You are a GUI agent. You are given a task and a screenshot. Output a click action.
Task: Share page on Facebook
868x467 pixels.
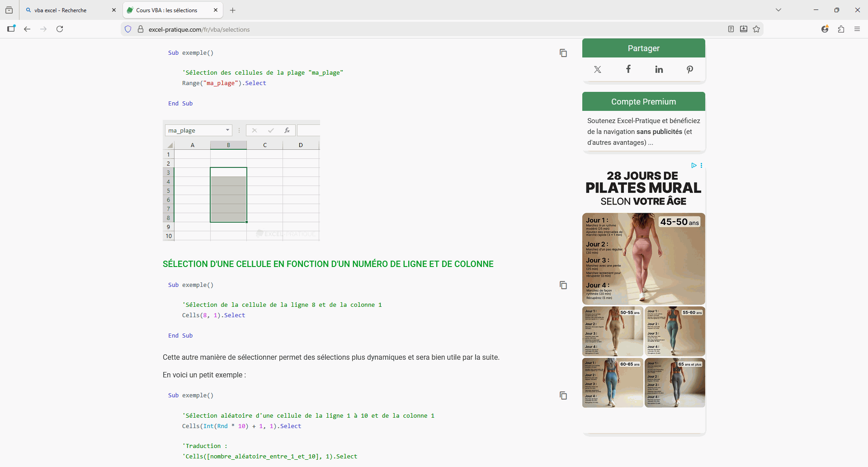(x=628, y=69)
